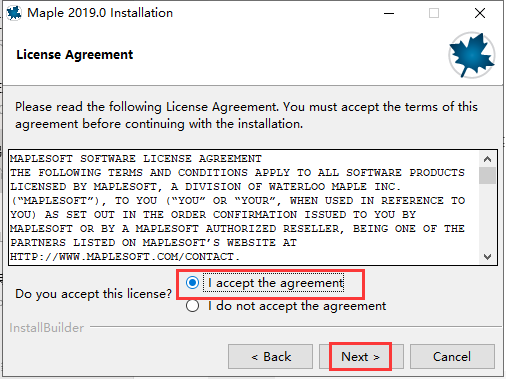Click the license text scrollbar thumb

[487, 175]
